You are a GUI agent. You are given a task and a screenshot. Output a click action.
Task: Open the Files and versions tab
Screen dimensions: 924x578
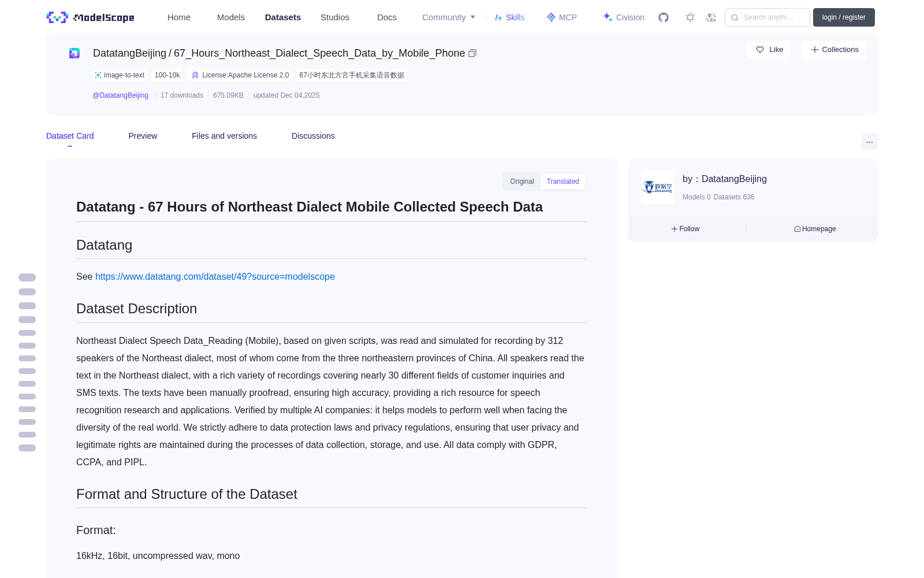point(224,136)
